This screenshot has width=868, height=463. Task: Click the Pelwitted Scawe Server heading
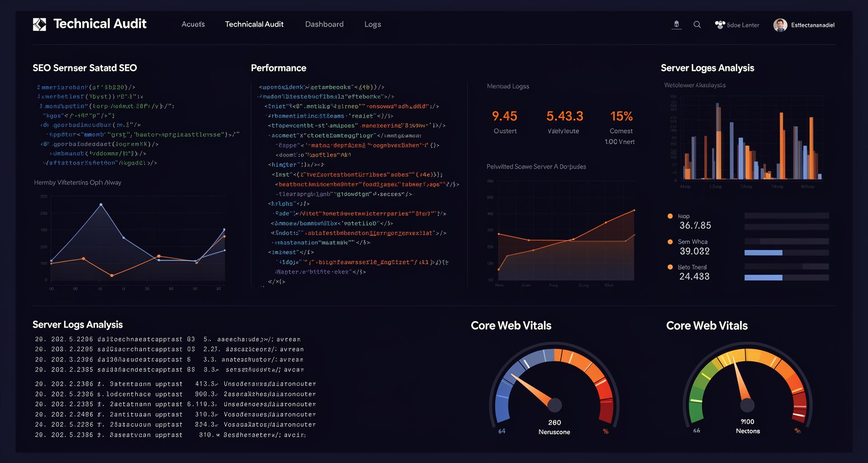pyautogui.click(x=536, y=167)
